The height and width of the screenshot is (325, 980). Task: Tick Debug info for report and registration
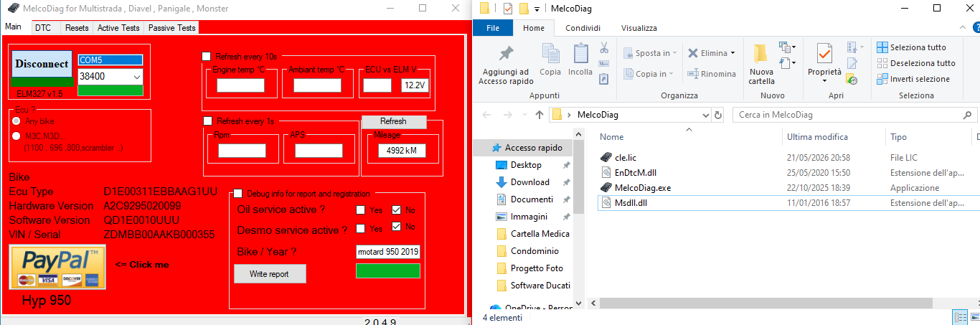(x=238, y=194)
